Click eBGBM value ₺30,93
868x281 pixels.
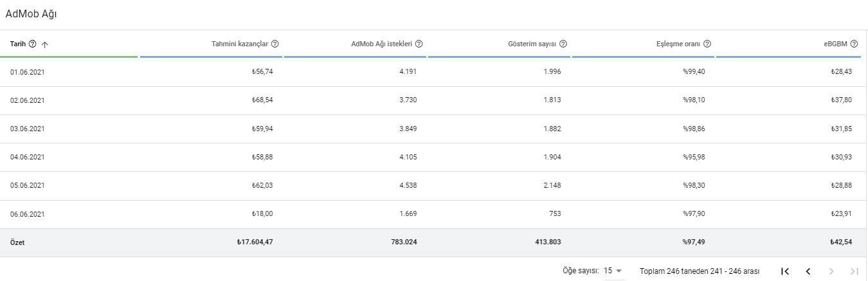pos(841,156)
